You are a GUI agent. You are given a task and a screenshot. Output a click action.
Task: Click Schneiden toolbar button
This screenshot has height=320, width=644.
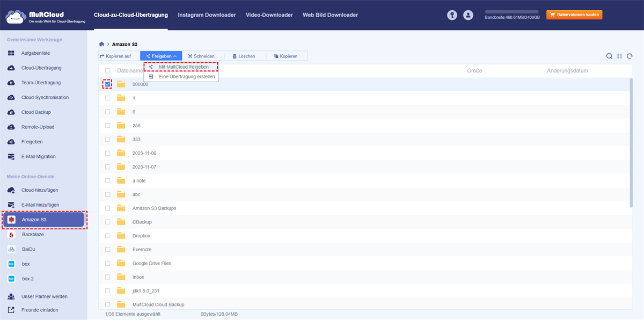pos(201,56)
